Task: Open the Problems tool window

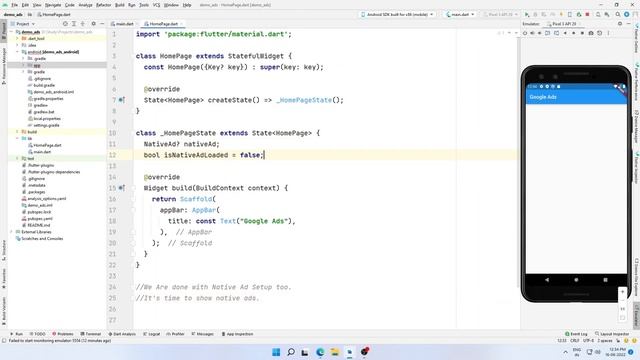Action: click(63, 334)
